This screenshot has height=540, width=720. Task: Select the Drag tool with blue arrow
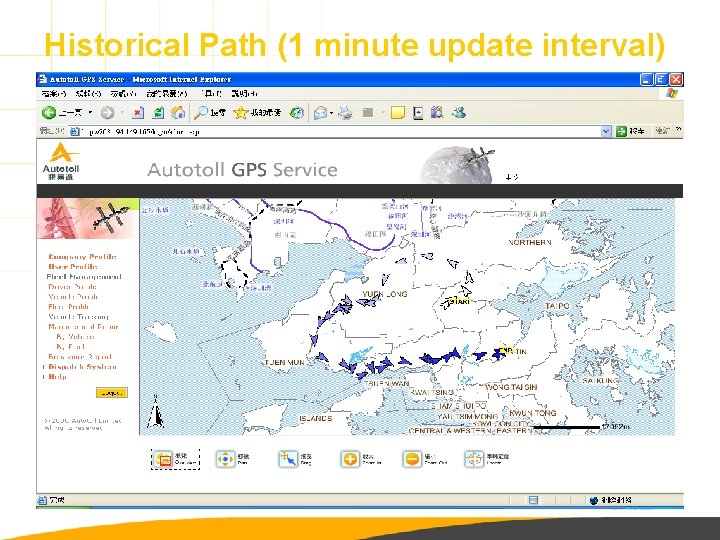point(288,459)
